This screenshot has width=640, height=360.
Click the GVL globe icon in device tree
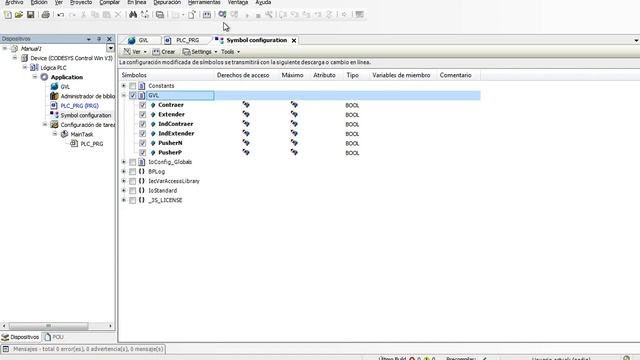coord(54,87)
